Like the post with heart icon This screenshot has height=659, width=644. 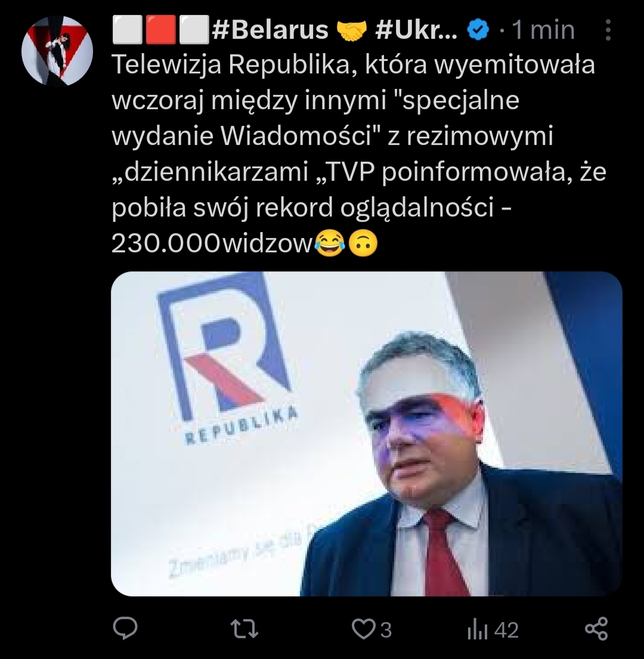click(x=363, y=630)
